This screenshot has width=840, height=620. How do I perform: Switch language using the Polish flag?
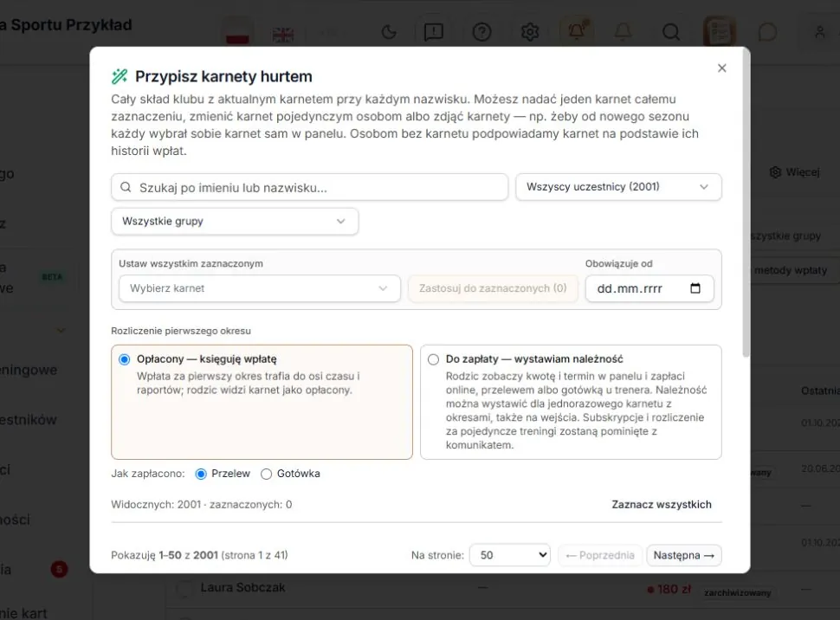pyautogui.click(x=237, y=34)
